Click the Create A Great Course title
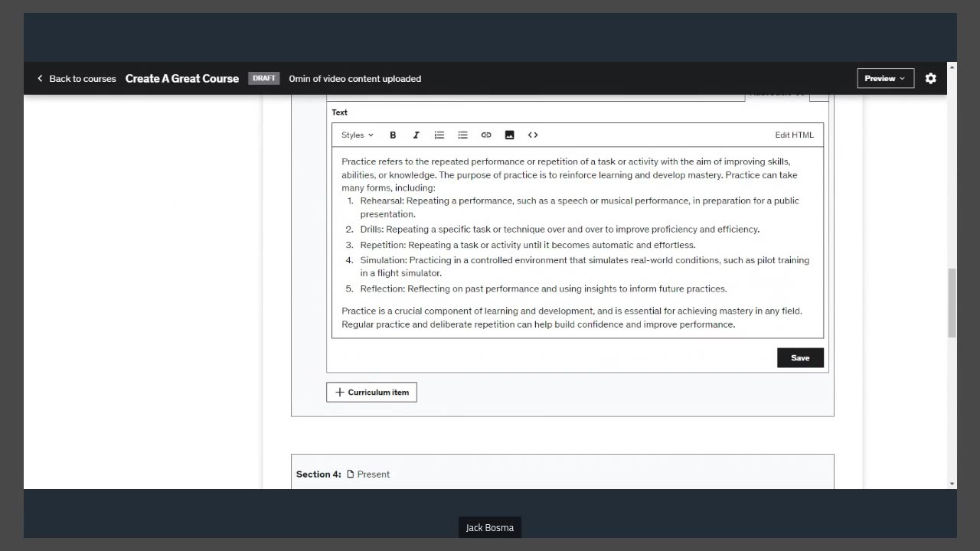This screenshot has height=551, width=980. point(182,78)
